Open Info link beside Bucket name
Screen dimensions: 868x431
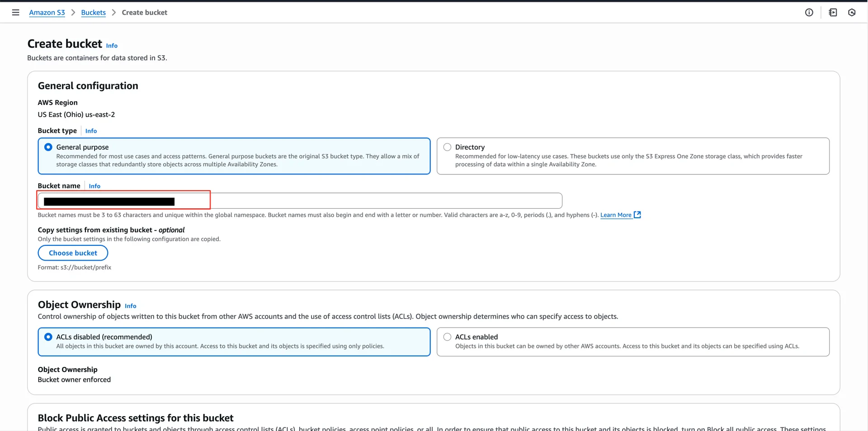pyautogui.click(x=94, y=186)
